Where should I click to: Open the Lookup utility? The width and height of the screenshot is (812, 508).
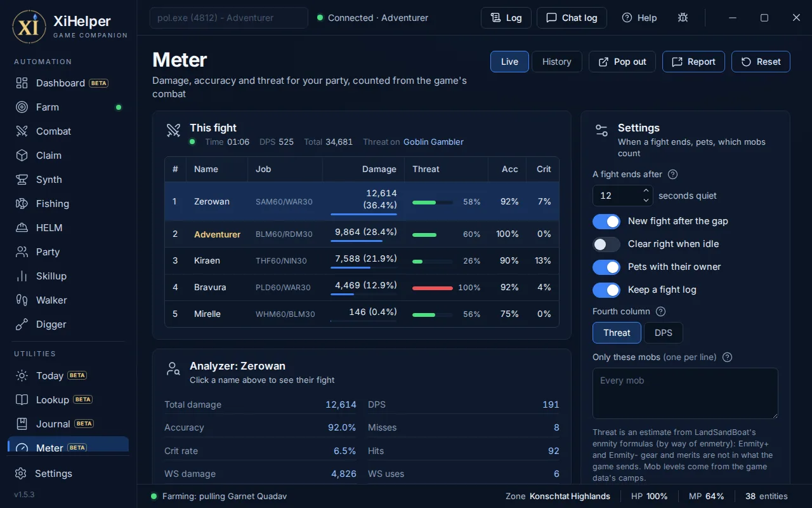(x=68, y=400)
